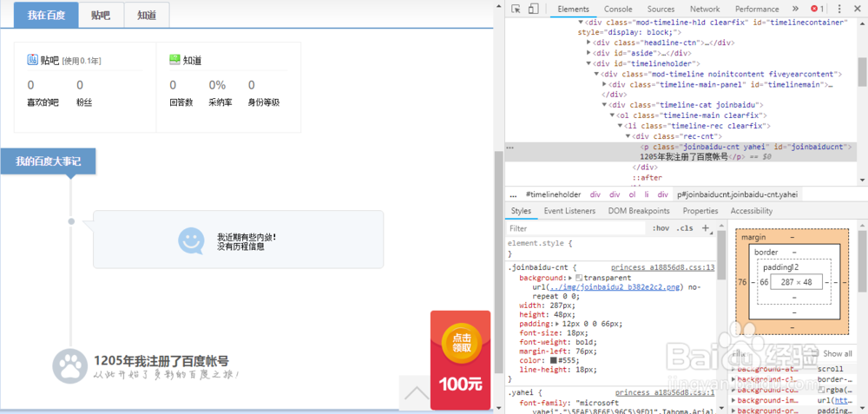
Task: Click the padding-left value 66 in box model
Action: pyautogui.click(x=764, y=282)
